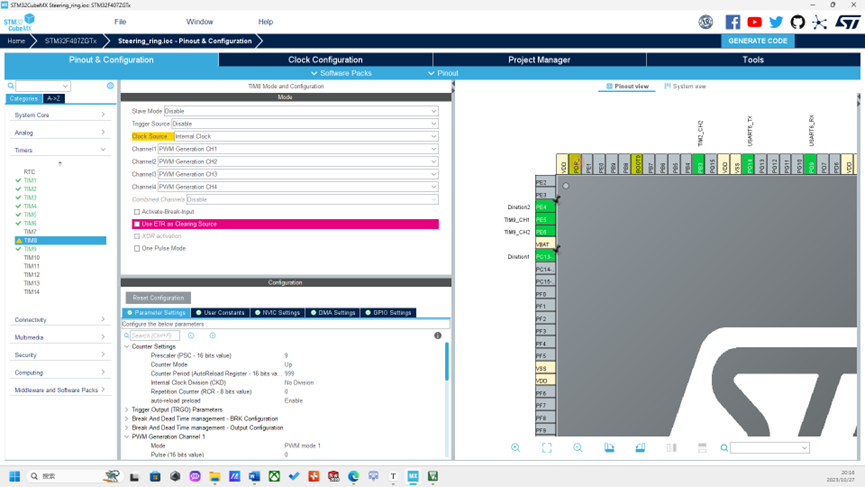Open the GitHub link icon
Screen dimensions: 865x487
797,22
